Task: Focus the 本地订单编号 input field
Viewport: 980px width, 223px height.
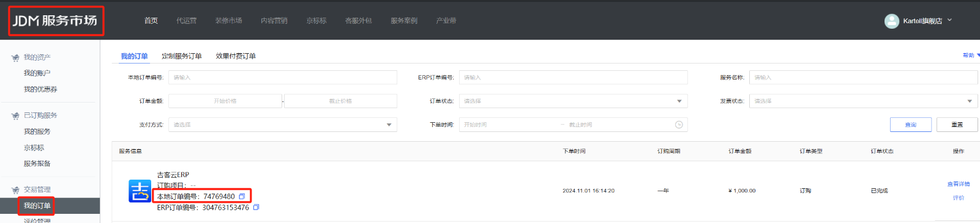Action: (283, 78)
